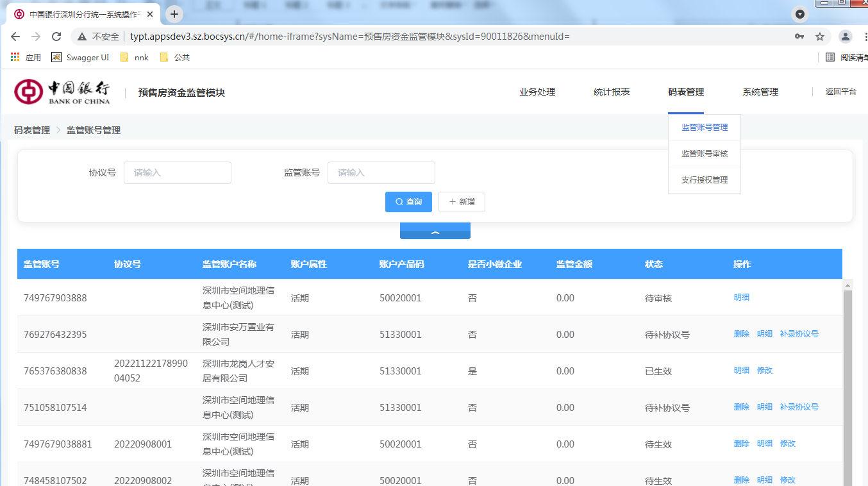This screenshot has width=868, height=486.
Task: Click 修改 for account 7497679038881
Action: point(788,444)
